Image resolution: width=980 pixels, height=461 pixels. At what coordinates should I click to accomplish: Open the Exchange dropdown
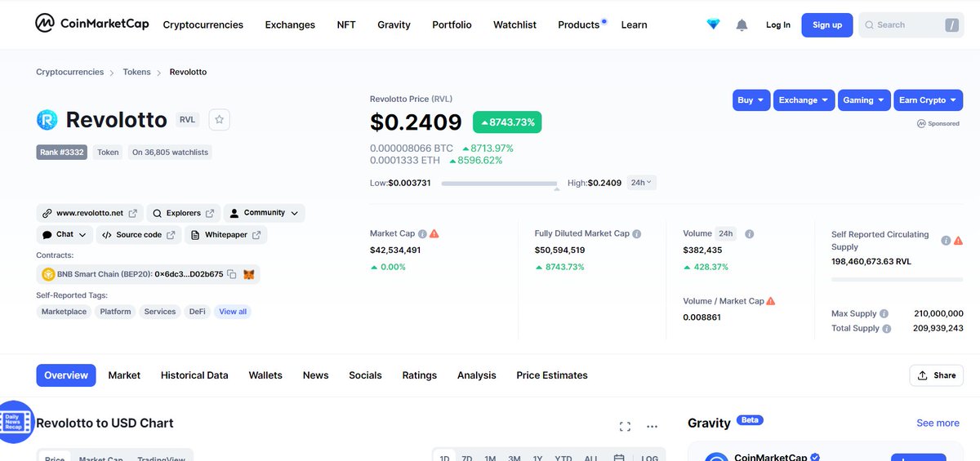point(804,100)
